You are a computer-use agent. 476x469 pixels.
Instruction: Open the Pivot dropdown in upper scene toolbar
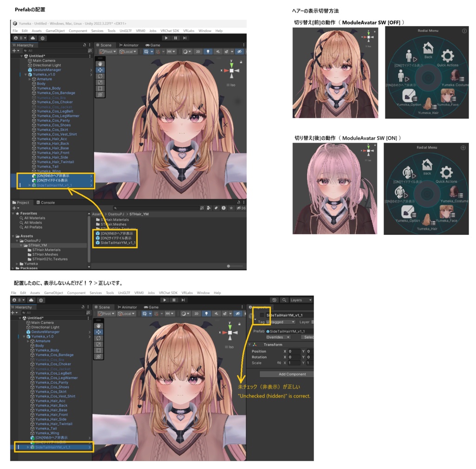pyautogui.click(x=108, y=52)
